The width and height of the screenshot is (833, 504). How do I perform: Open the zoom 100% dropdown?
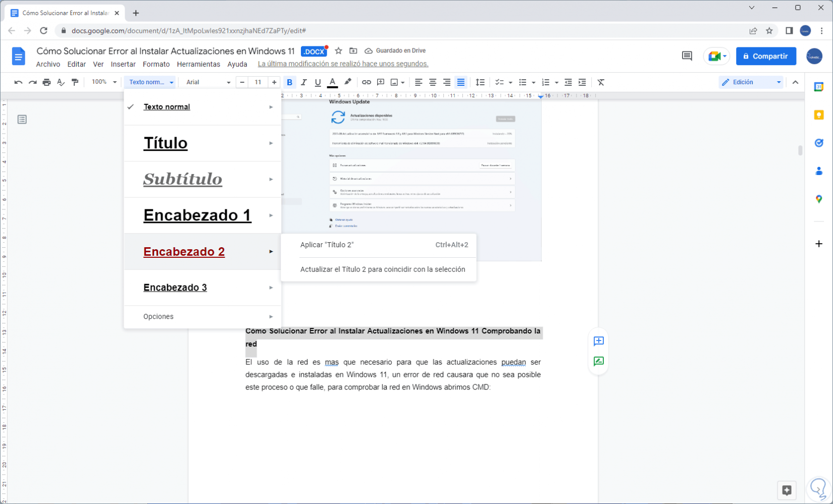pos(103,82)
